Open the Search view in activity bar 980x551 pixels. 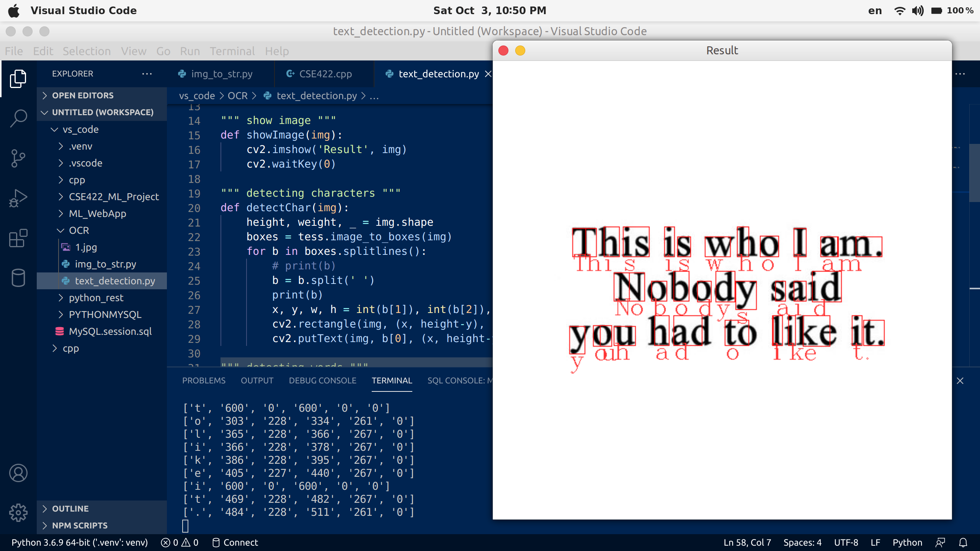18,118
